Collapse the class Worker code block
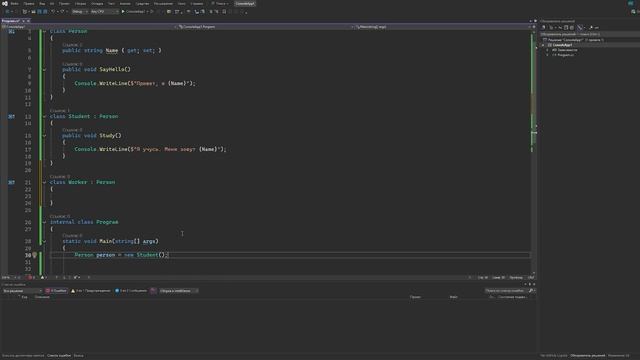The height and width of the screenshot is (360, 640). click(44, 182)
